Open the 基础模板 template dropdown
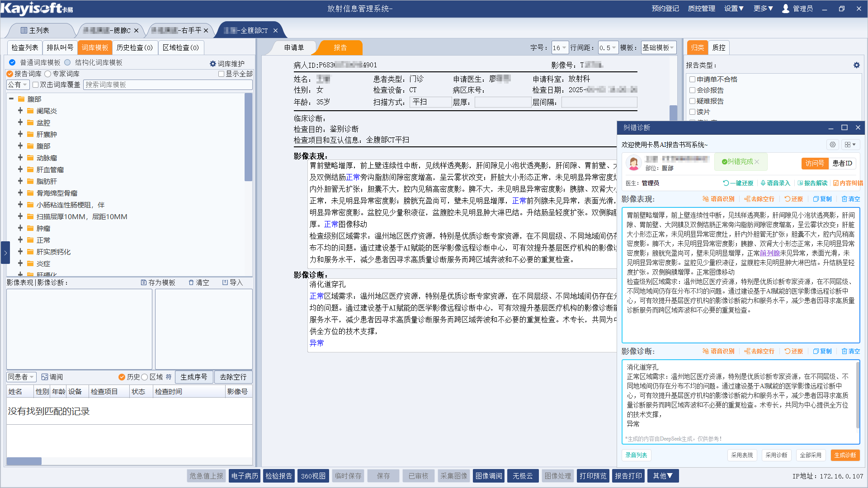The image size is (868, 488). (658, 47)
